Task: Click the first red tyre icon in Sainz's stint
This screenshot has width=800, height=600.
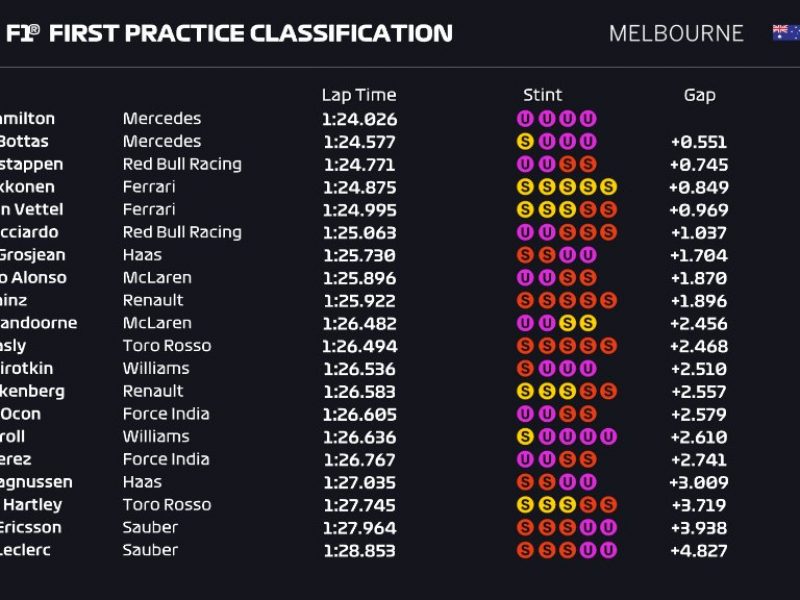Action: coord(525,301)
